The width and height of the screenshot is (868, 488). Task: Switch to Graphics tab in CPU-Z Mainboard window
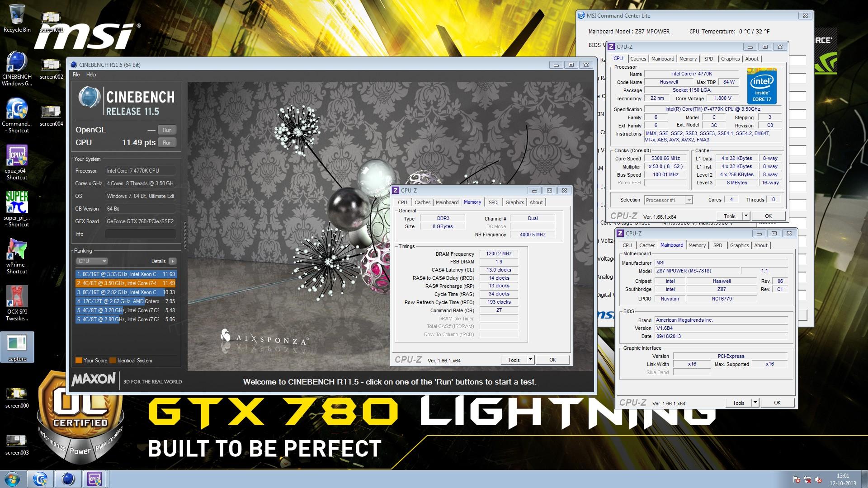739,245
